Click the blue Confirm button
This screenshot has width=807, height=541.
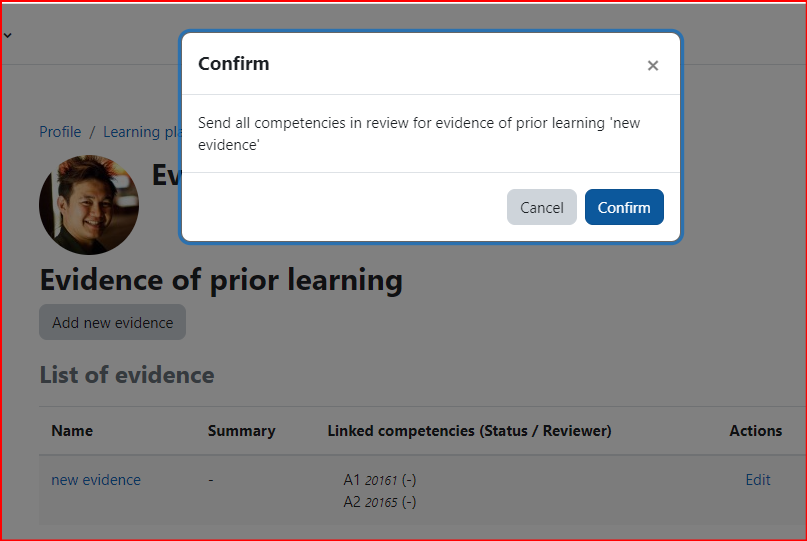coord(624,207)
